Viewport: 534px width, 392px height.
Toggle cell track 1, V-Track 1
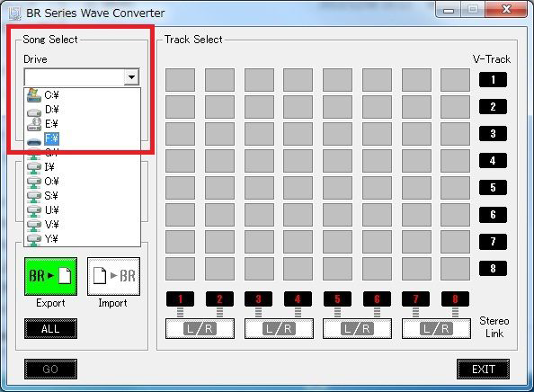click(x=180, y=80)
